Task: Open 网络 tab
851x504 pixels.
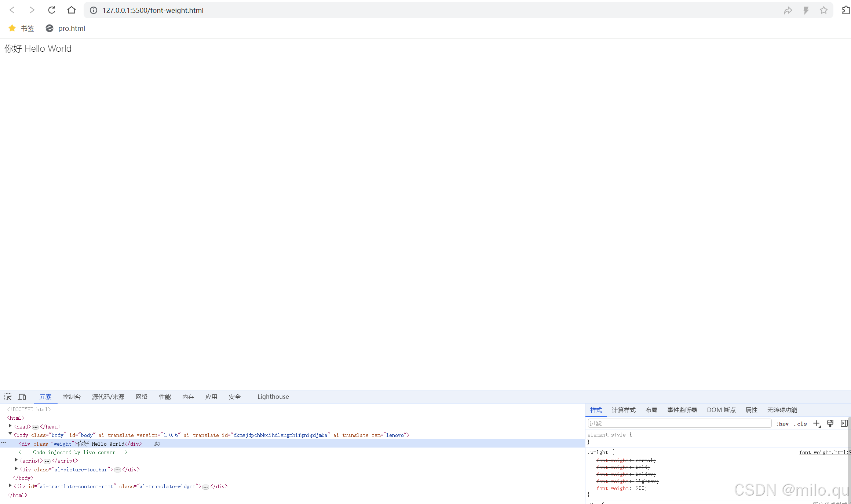Action: point(142,397)
